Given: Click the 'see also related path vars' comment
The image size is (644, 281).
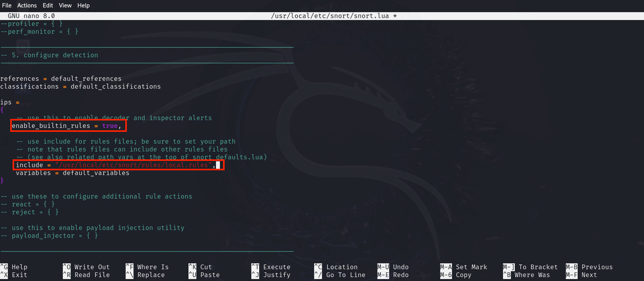Looking at the screenshot, I should pyautogui.click(x=141, y=157).
